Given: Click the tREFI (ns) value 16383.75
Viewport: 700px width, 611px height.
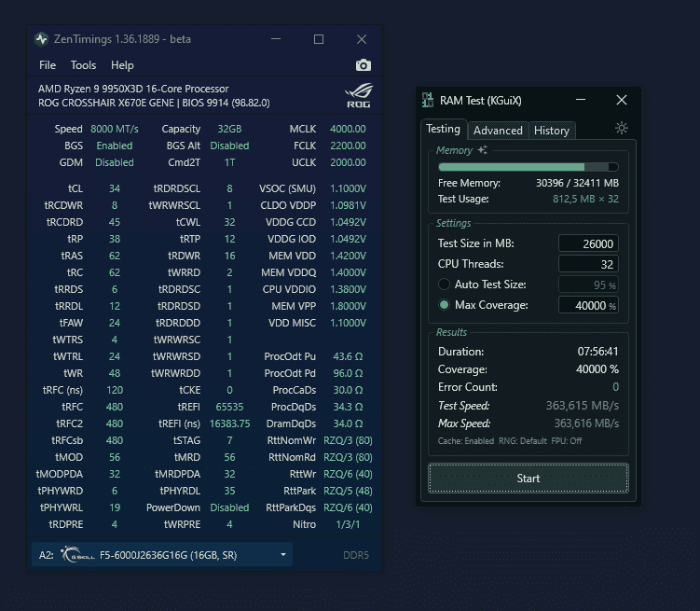Looking at the screenshot, I should [229, 424].
